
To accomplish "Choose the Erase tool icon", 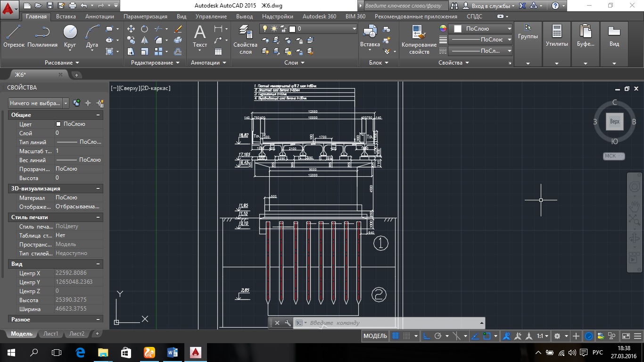I will 178,29.
